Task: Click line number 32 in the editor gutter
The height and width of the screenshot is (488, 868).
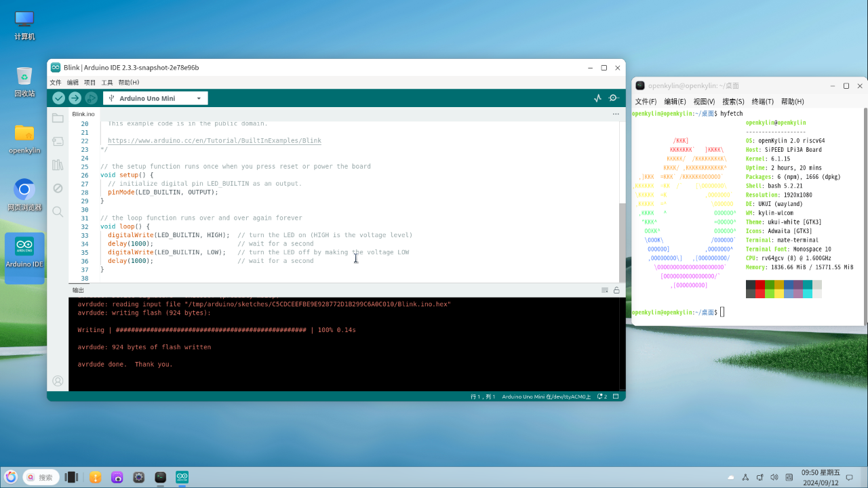Action: [85, 226]
